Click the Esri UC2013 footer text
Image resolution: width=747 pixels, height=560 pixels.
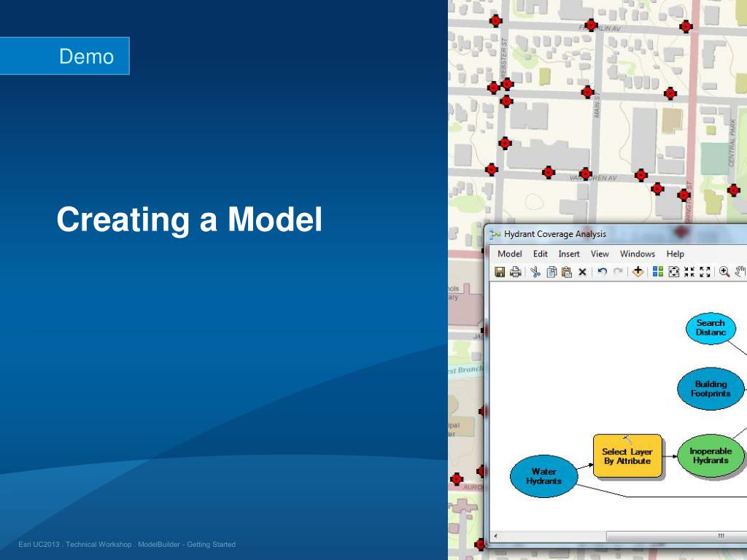click(x=127, y=544)
